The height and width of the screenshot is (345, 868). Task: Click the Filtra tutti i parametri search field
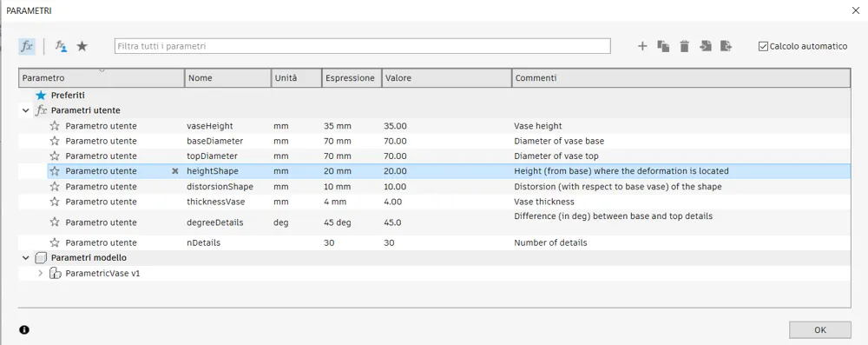click(x=363, y=46)
